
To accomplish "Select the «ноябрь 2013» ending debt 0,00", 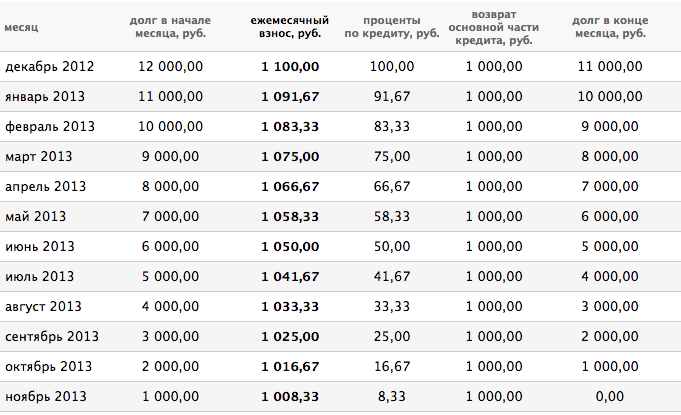I will pyautogui.click(x=610, y=396).
